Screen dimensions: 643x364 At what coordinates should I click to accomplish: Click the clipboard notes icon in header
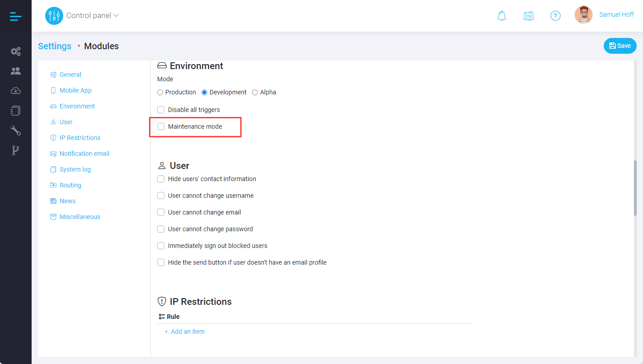529,16
